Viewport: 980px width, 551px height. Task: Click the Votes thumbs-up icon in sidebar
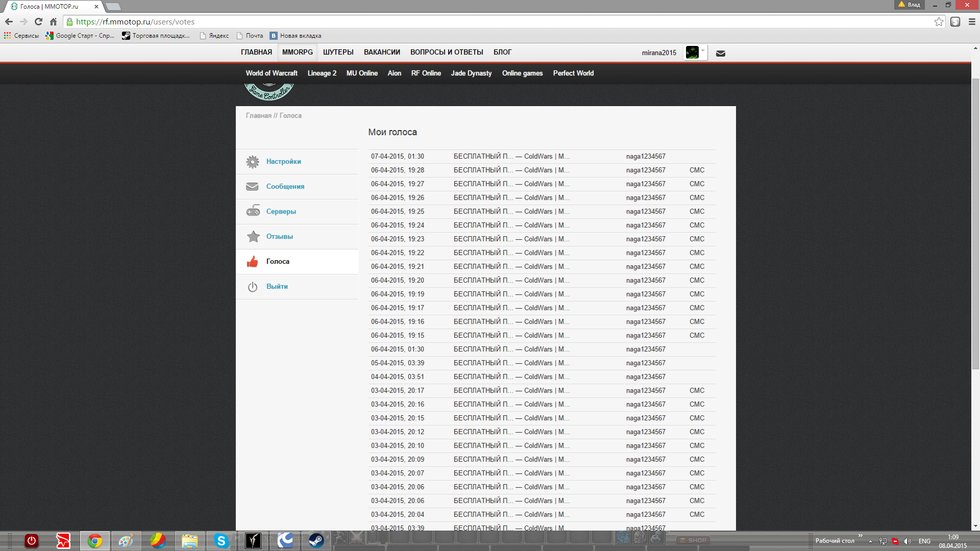(x=252, y=261)
